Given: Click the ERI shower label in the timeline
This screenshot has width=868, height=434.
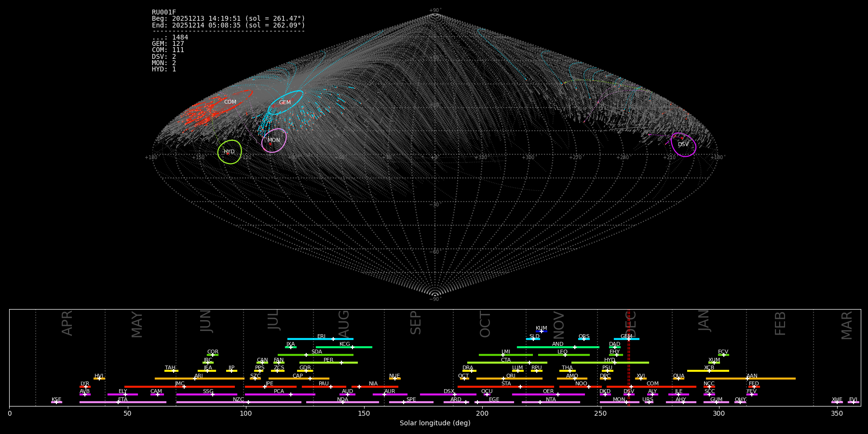Looking at the screenshot, I should point(321,336).
